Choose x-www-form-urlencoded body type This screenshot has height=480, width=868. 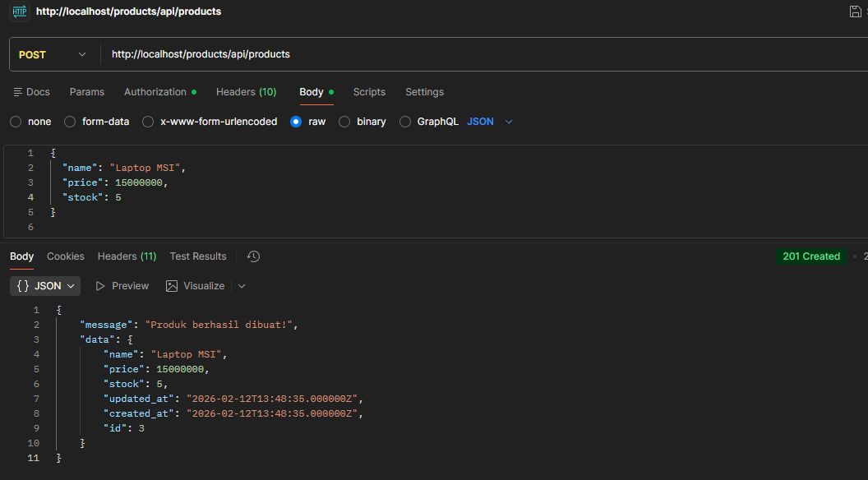(x=148, y=122)
